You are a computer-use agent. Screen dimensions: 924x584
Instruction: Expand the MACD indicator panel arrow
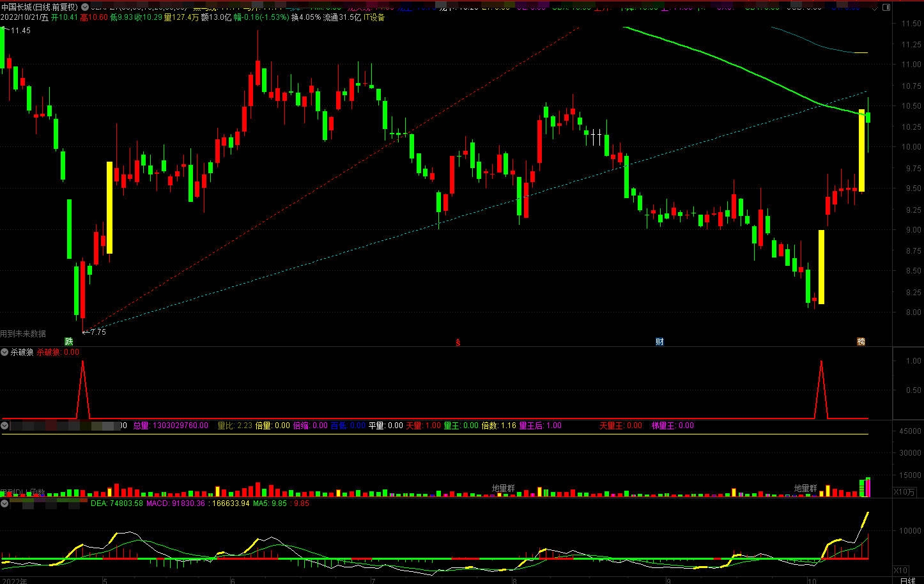tap(4, 503)
